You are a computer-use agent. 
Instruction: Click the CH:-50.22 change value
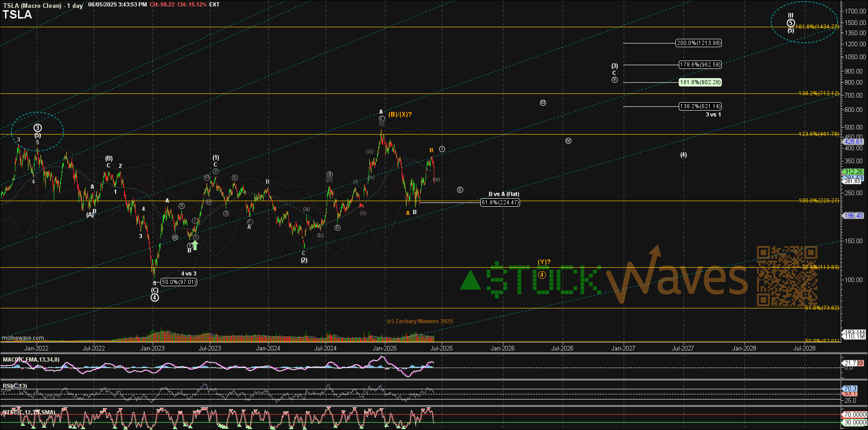click(x=162, y=5)
